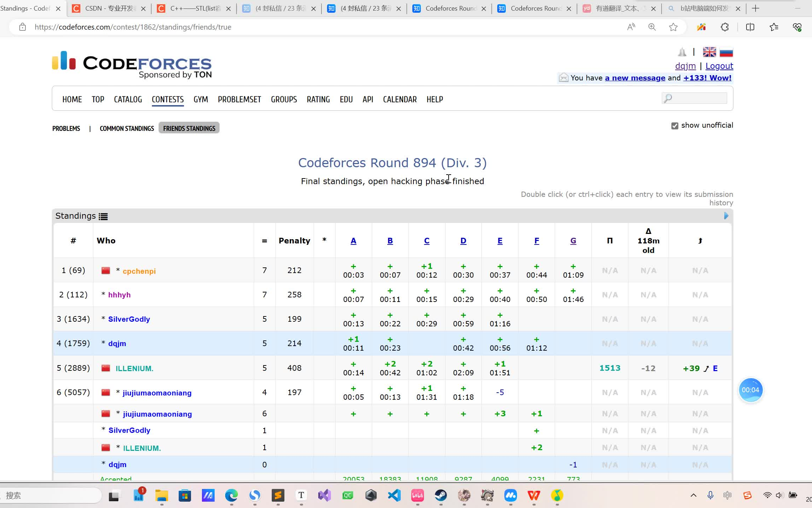
Task: Open the CONTESTS menu item
Action: pyautogui.click(x=168, y=99)
